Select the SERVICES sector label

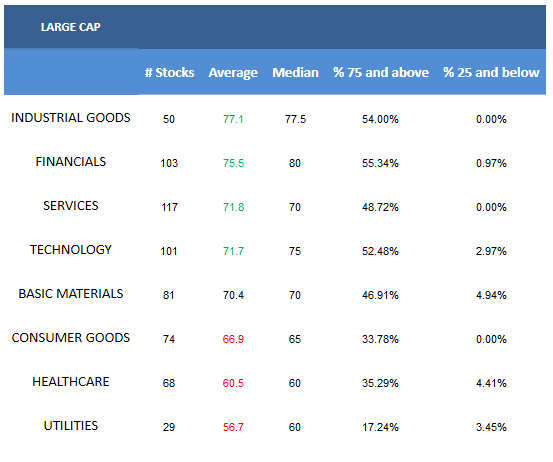(x=71, y=206)
